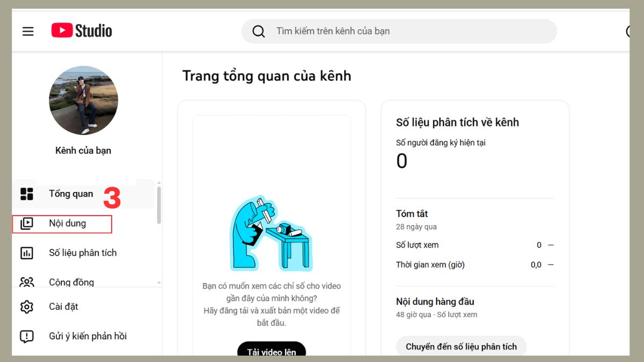Click the Bạn có muốn xem các chỉ số prompt text
The width and height of the screenshot is (644, 362).
click(272, 305)
